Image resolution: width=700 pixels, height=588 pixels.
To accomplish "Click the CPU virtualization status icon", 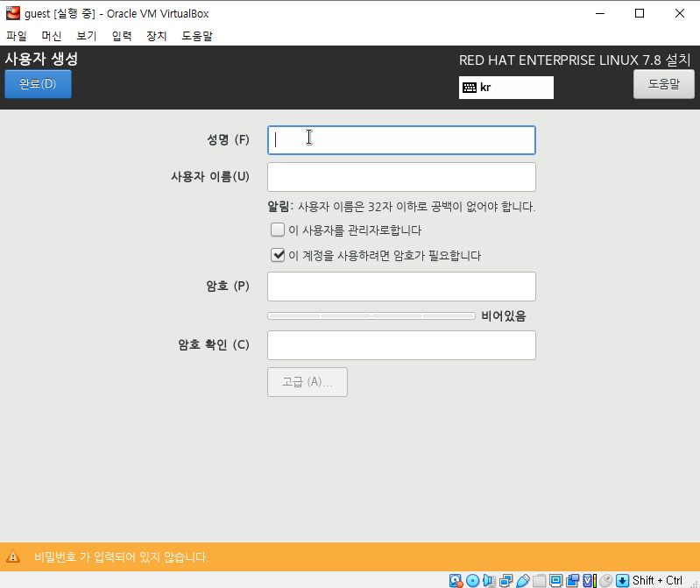I will 590,580.
